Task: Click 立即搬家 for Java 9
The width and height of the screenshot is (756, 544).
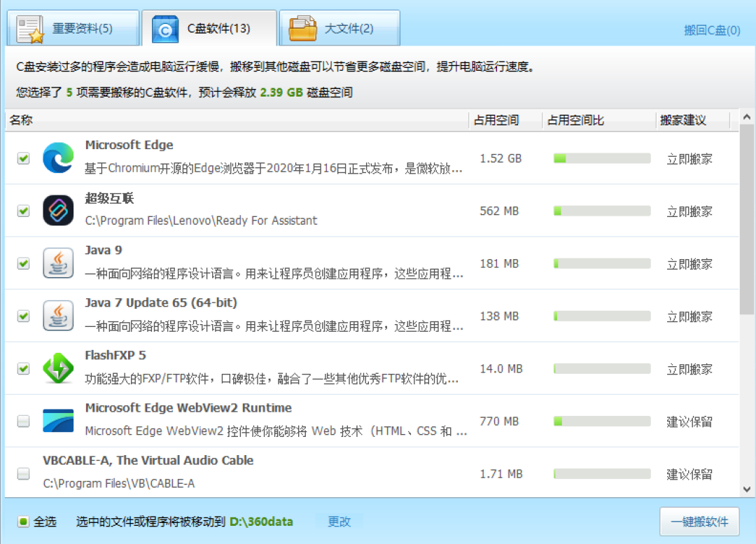Action: pos(689,264)
